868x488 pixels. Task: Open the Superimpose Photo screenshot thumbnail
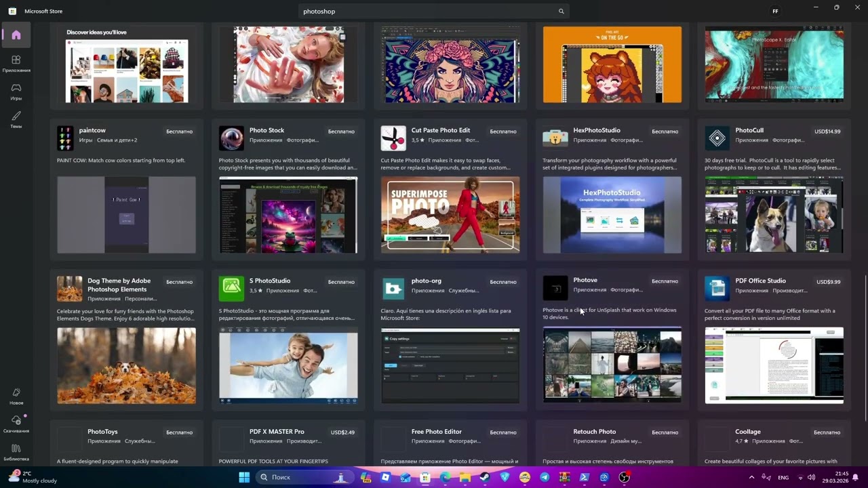pos(450,215)
